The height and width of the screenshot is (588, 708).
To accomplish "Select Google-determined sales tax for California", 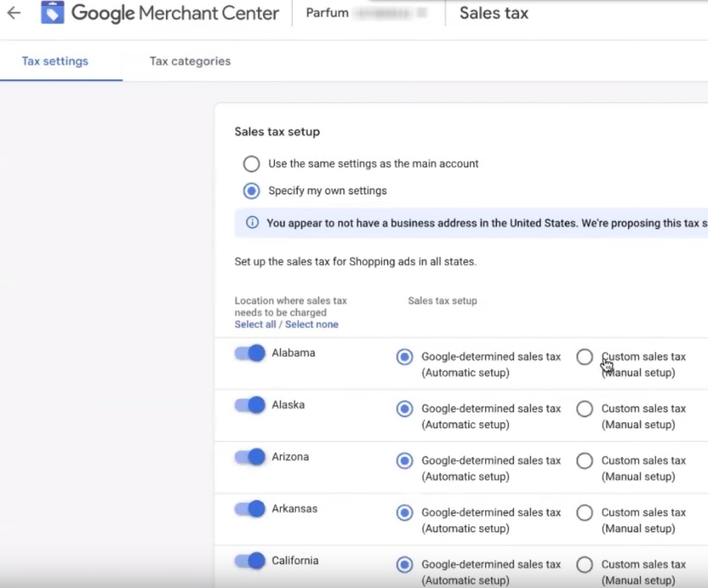I will coord(404,565).
